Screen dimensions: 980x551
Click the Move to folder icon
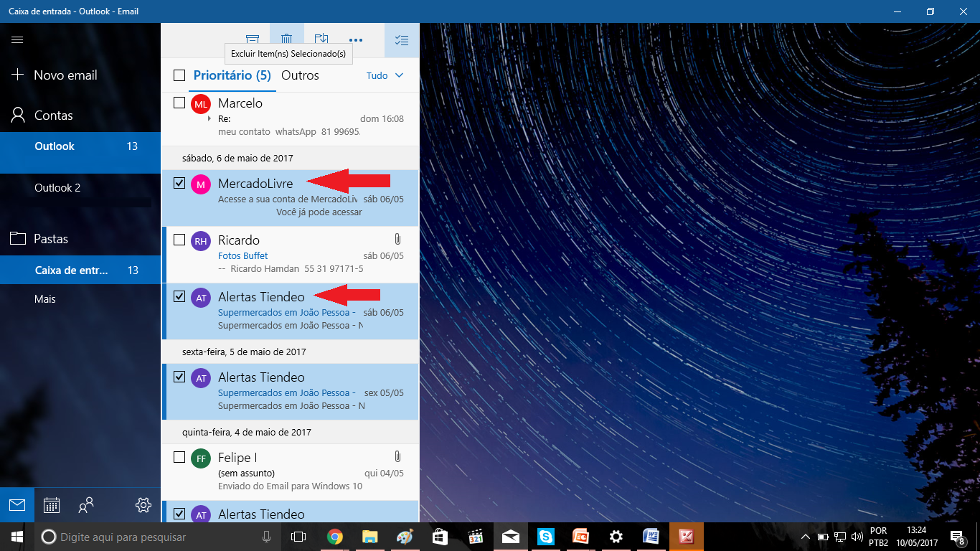[321, 40]
